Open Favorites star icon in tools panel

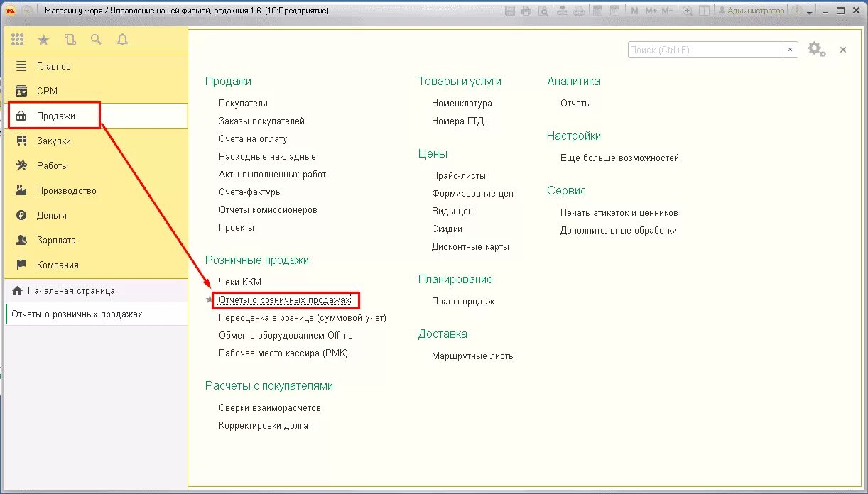pos(44,40)
